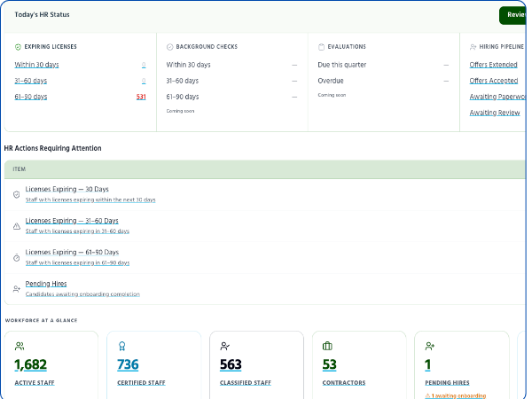Viewport: 532px width, 399px height.
Task: Click the Classified Staff person-check icon
Action: pyautogui.click(x=224, y=346)
